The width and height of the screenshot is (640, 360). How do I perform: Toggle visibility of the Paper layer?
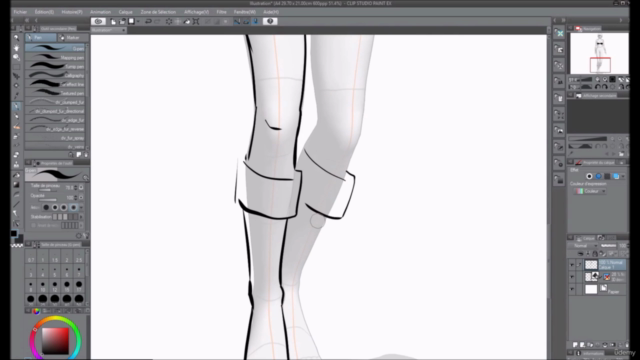[x=572, y=289]
